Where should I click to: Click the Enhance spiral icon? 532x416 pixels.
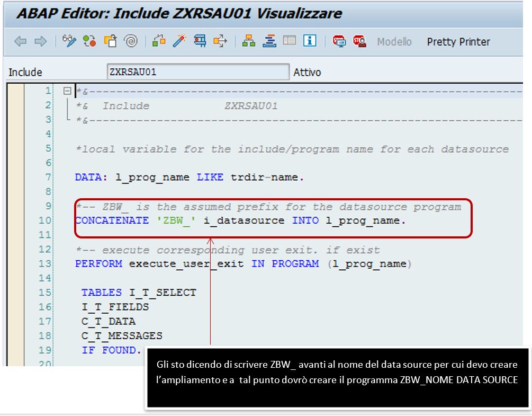coord(131,41)
